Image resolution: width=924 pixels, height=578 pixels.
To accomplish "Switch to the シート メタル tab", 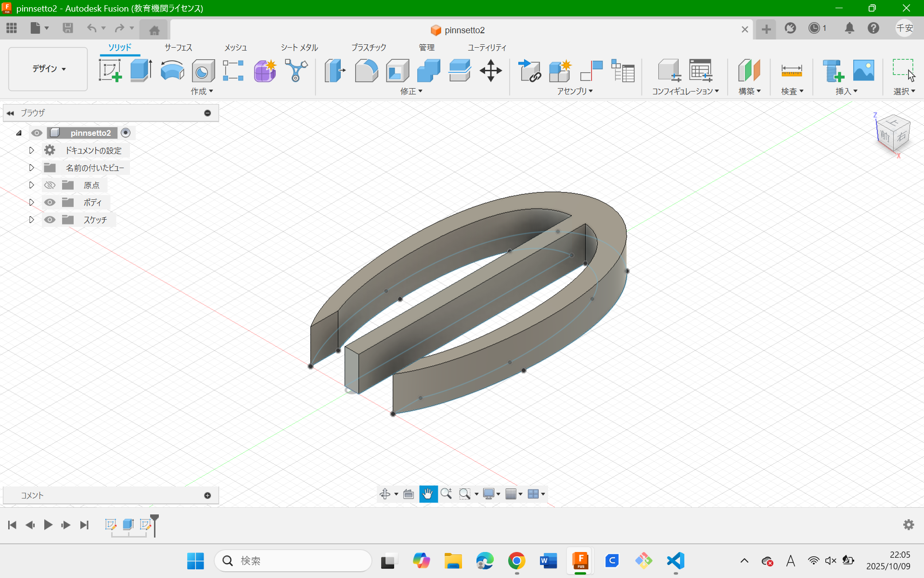I will click(299, 47).
